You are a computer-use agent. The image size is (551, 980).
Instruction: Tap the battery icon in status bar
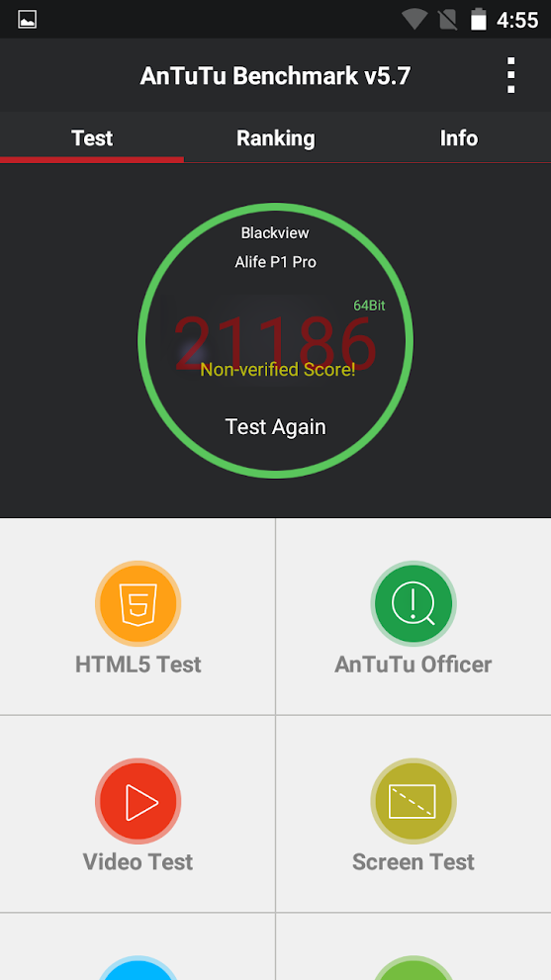479,20
